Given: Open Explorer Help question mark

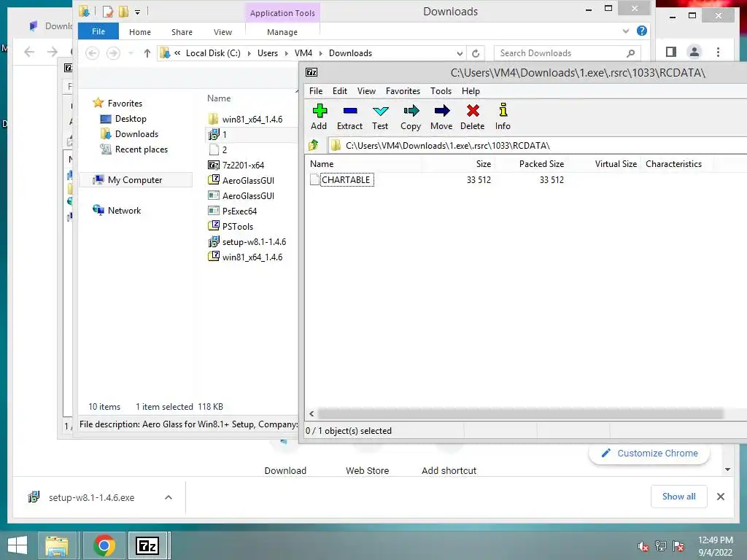Looking at the screenshot, I should [642, 31].
